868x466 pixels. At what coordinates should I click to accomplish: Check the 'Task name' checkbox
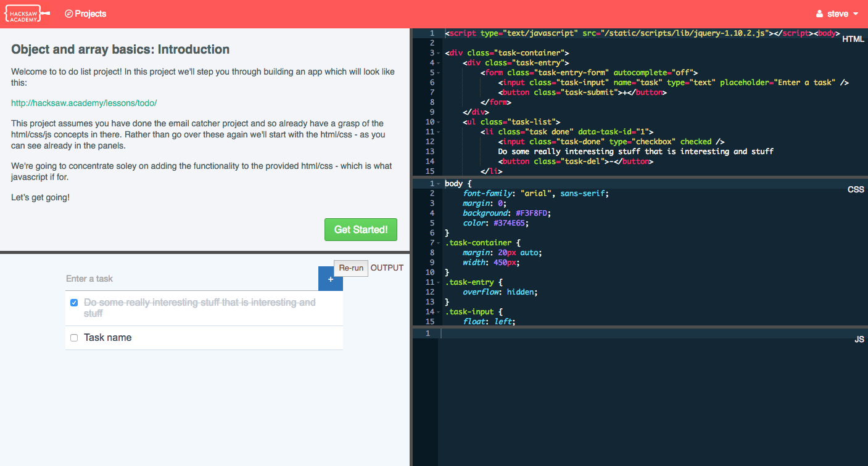coord(74,338)
